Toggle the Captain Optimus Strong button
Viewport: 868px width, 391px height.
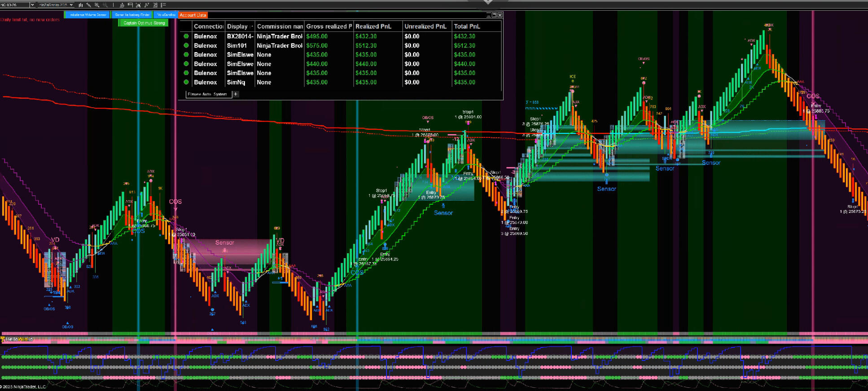click(x=144, y=23)
